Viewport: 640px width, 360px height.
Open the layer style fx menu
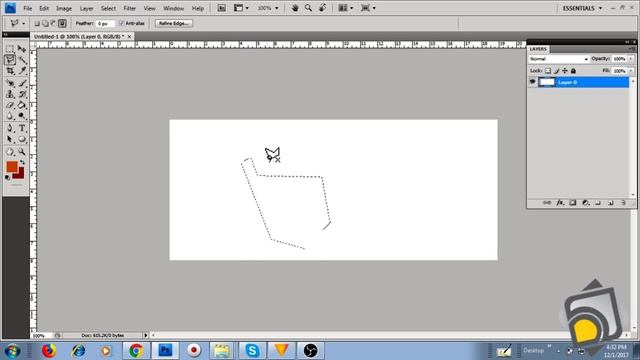tap(560, 203)
